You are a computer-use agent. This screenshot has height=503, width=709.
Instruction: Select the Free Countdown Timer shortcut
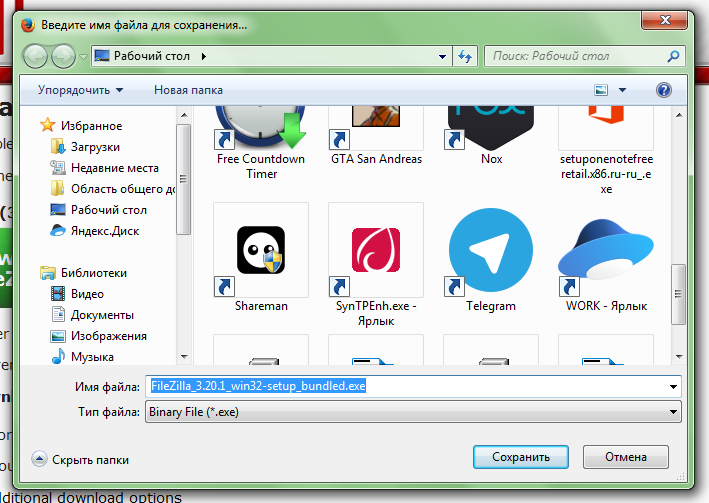(261, 143)
